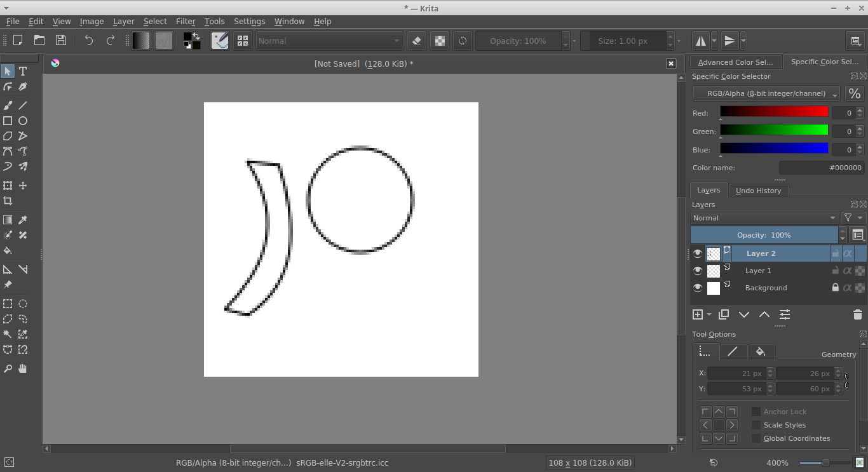
Task: Click the percent toggle button
Action: 854,93
